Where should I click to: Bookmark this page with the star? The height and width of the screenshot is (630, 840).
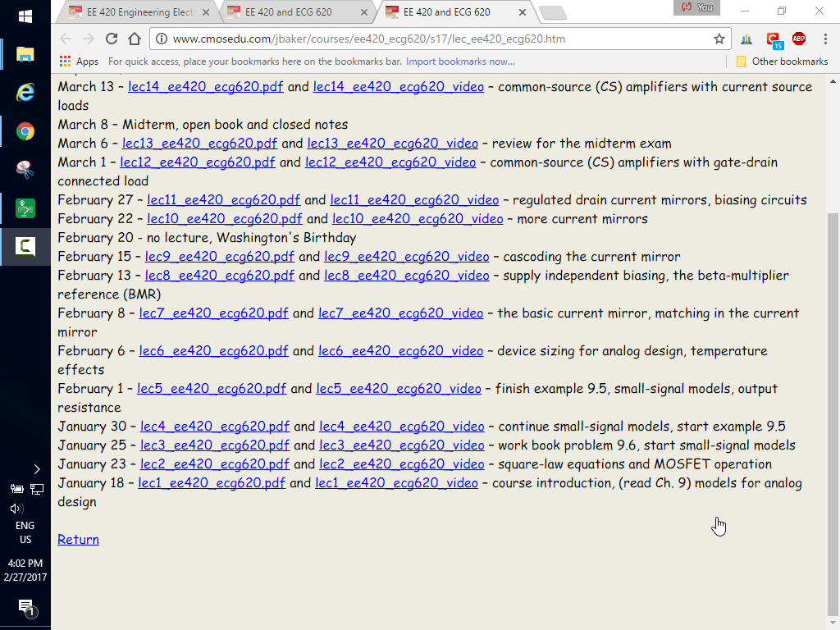coord(719,39)
